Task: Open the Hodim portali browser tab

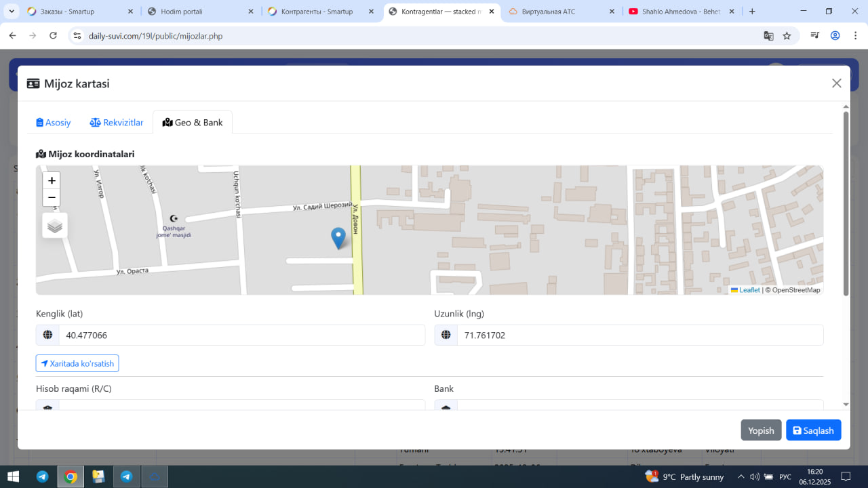Action: 195,12
